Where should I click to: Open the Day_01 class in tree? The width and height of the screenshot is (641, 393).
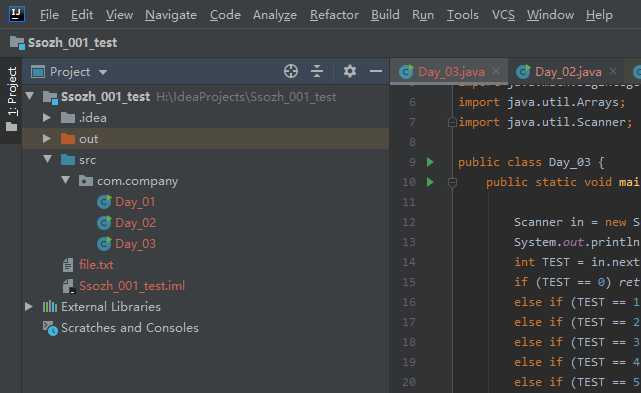point(135,202)
